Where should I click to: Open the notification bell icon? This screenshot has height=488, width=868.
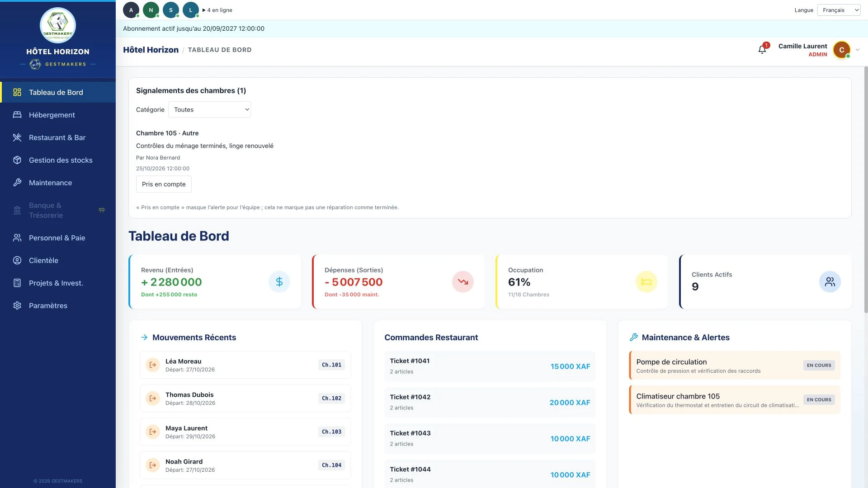[762, 50]
